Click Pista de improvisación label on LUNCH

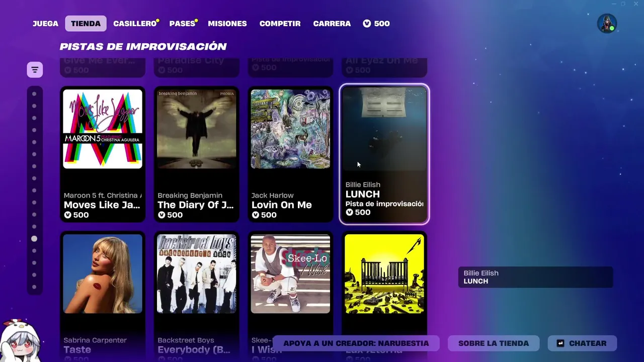pyautogui.click(x=384, y=204)
